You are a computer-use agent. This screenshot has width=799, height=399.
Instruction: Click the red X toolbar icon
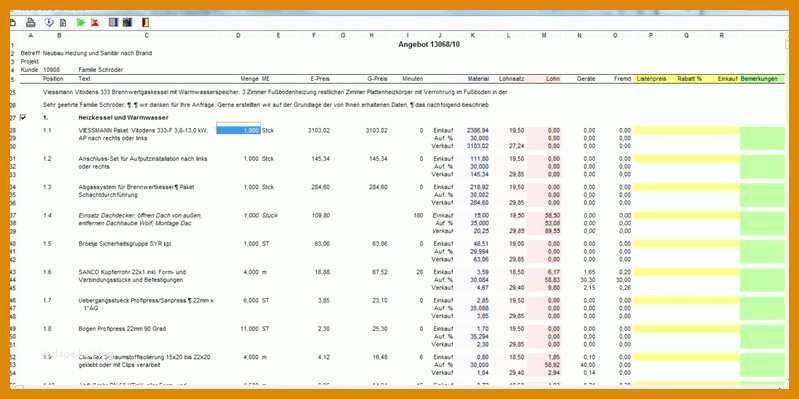pos(95,22)
